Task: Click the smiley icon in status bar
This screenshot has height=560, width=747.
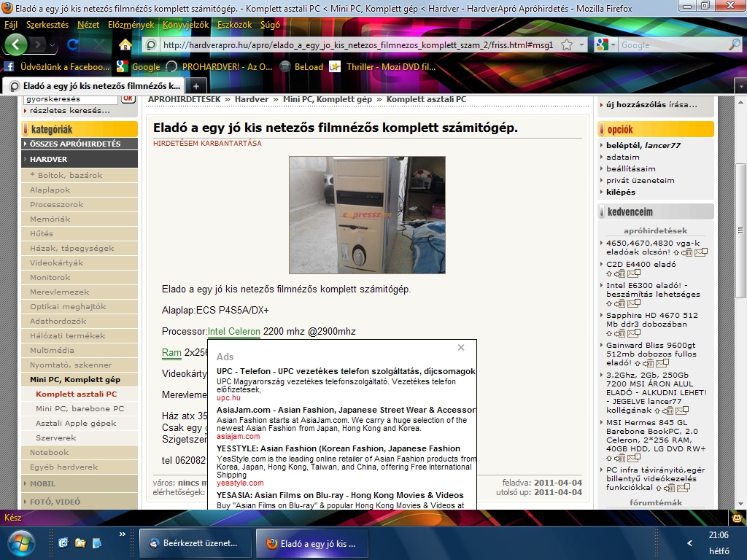Action: pyautogui.click(x=737, y=517)
